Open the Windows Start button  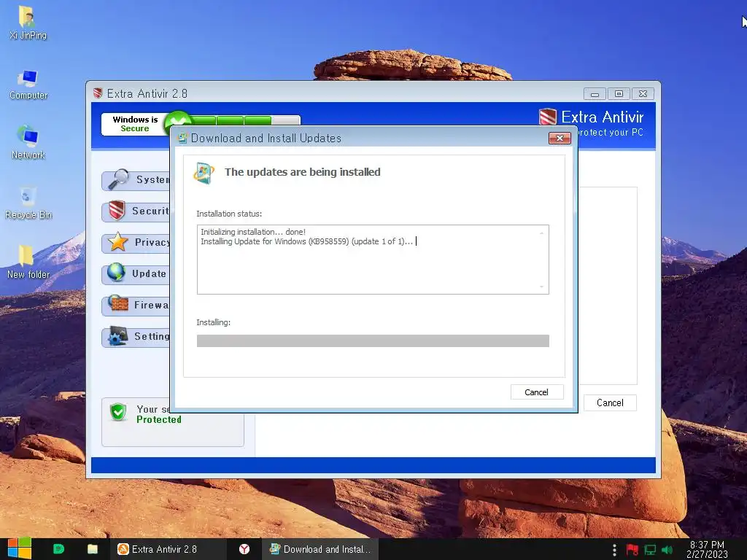coord(19,548)
